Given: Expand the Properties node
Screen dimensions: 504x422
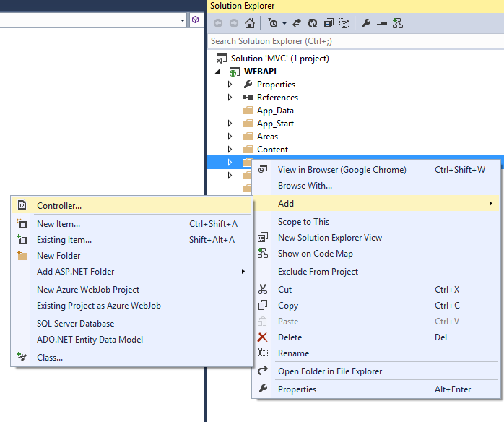Looking at the screenshot, I should [x=230, y=85].
